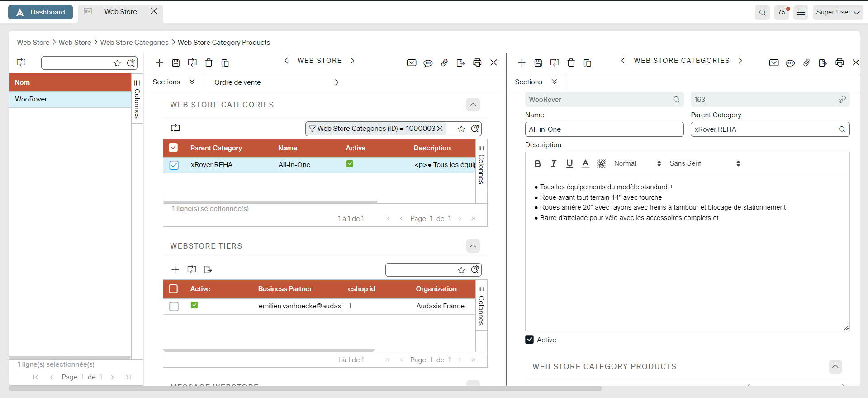Sort by Business Partner column header
The width and height of the screenshot is (868, 398).
click(285, 289)
